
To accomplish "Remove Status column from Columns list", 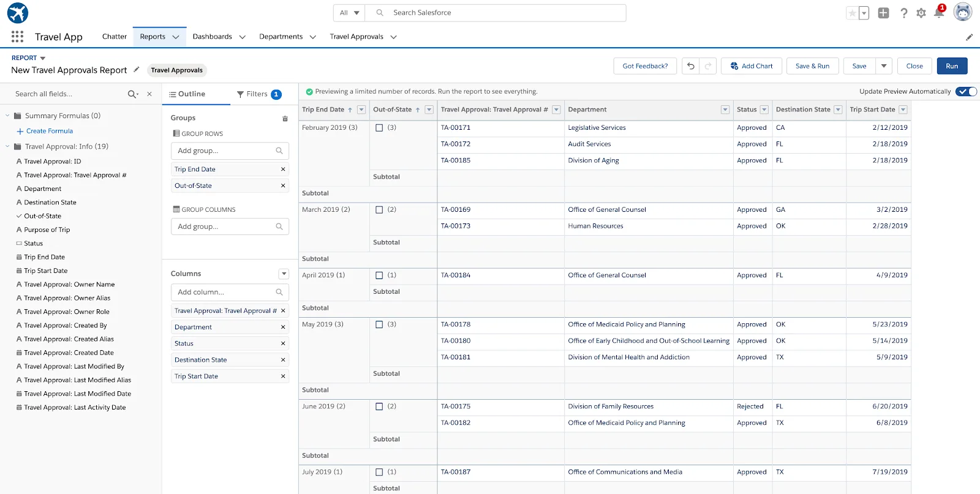I will click(x=283, y=343).
